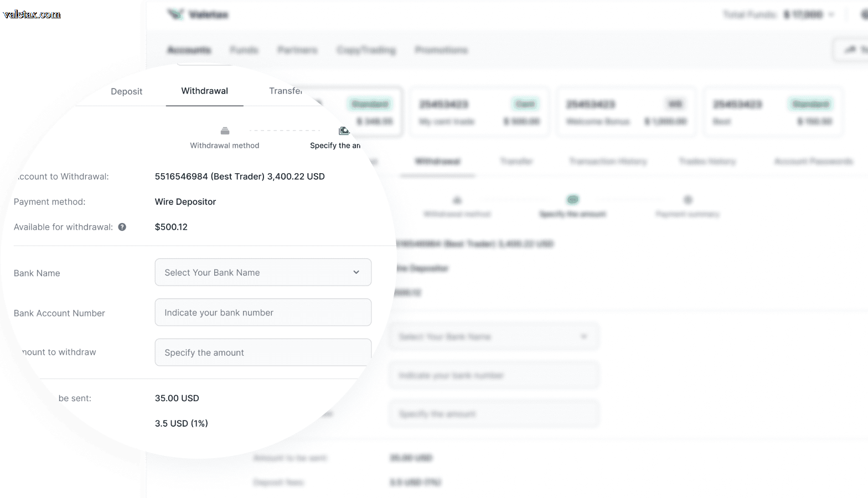Click the chevron arrow in Bank Name field
This screenshot has width=868, height=498.
coord(356,272)
